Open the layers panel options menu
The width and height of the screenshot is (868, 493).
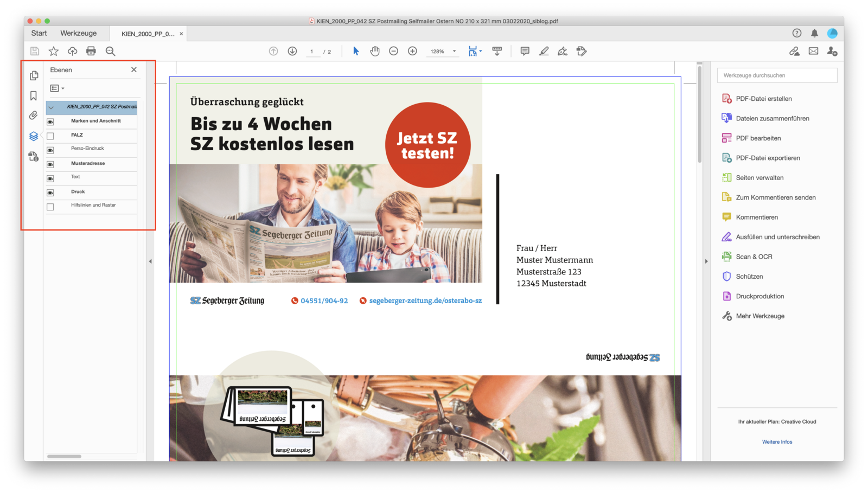pyautogui.click(x=57, y=88)
